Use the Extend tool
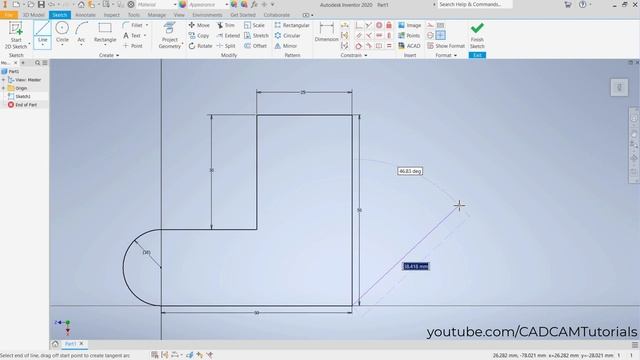 tap(229, 36)
